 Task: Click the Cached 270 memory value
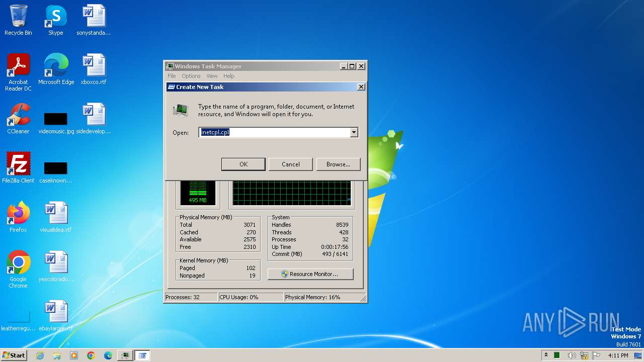pos(218,232)
